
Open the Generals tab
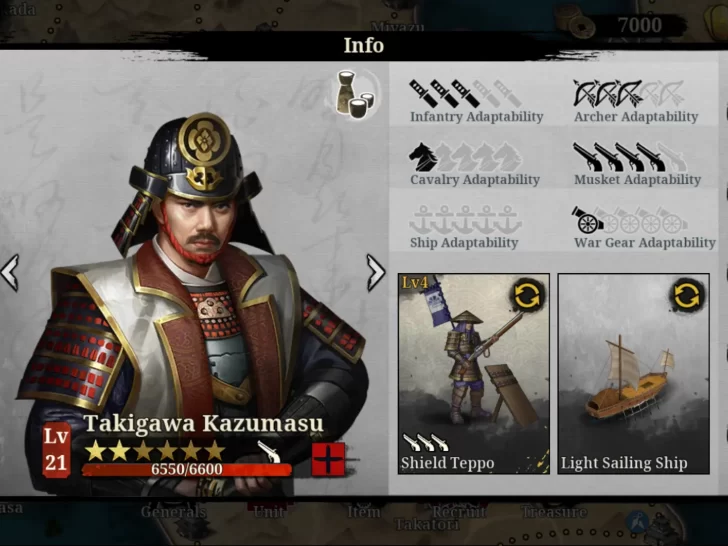[x=174, y=512]
